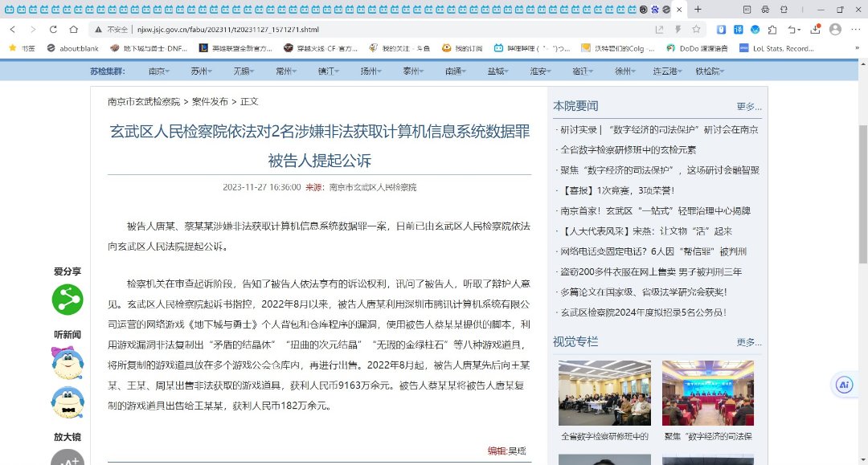Open the 全省数字检察研修班 conference room thumbnail
Screen dimensions: 868x465
coord(604,393)
